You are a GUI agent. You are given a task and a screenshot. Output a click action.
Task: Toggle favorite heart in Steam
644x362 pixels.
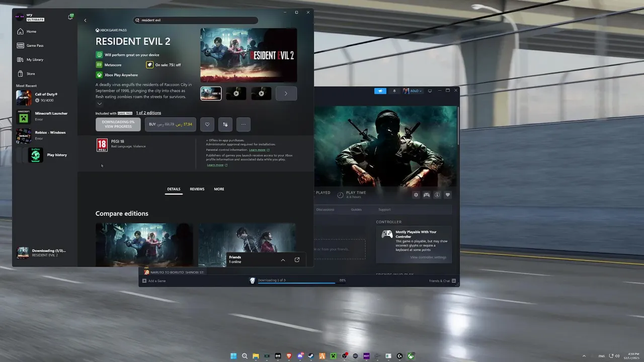[448, 195]
